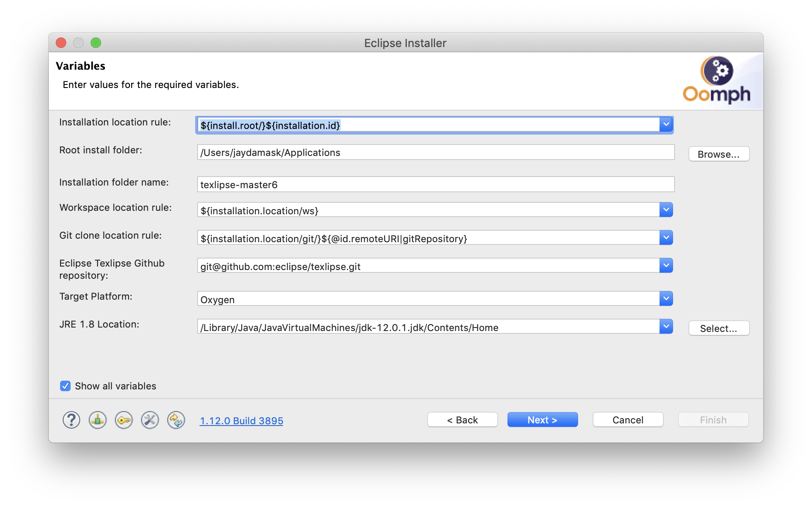The width and height of the screenshot is (812, 507).
Task: Click the Git clone location rule value
Action: pyautogui.click(x=429, y=238)
